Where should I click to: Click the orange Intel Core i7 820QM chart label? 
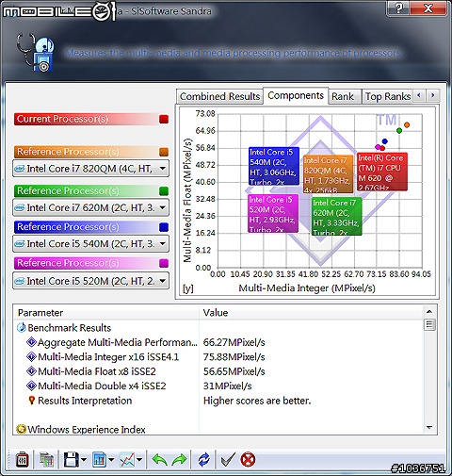pyautogui.click(x=328, y=174)
